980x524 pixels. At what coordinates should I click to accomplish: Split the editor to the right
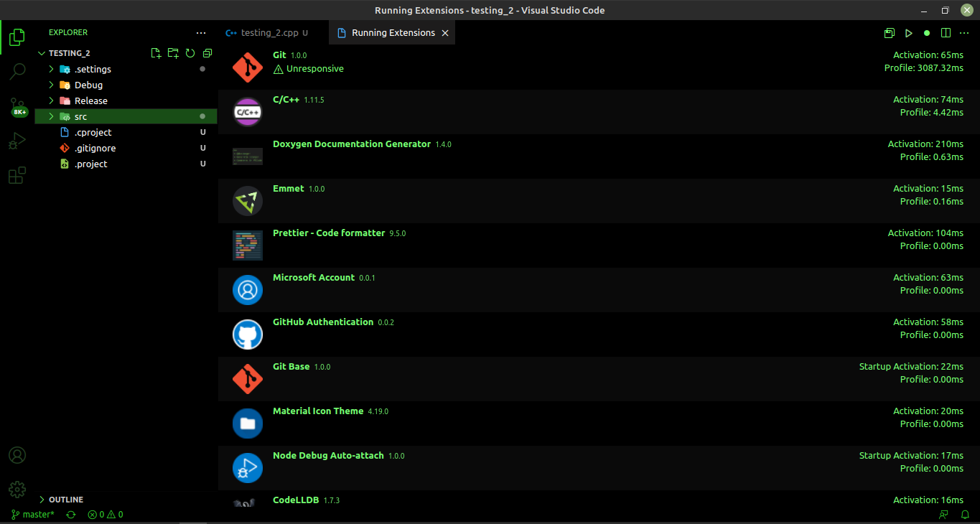(946, 33)
